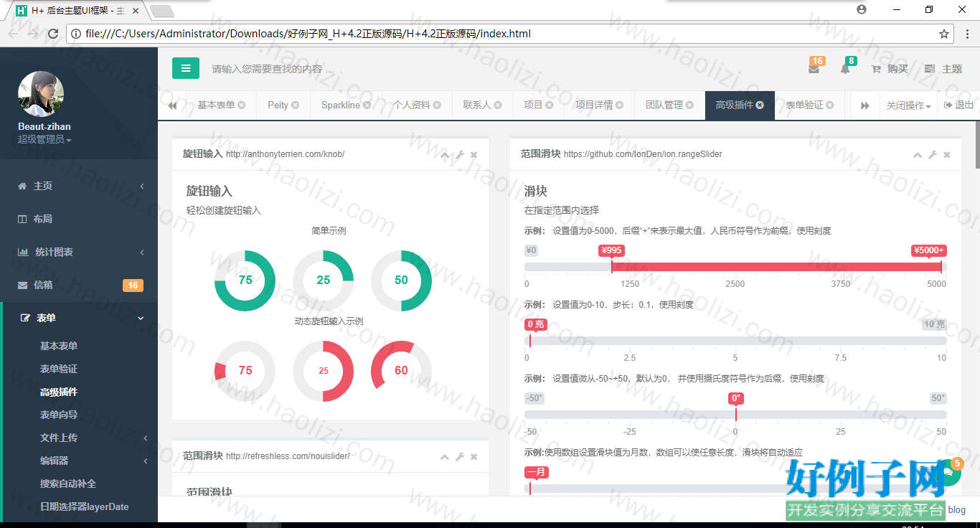
Task: Collapse the ion.rangeSlider panel with chevron
Action: click(918, 154)
